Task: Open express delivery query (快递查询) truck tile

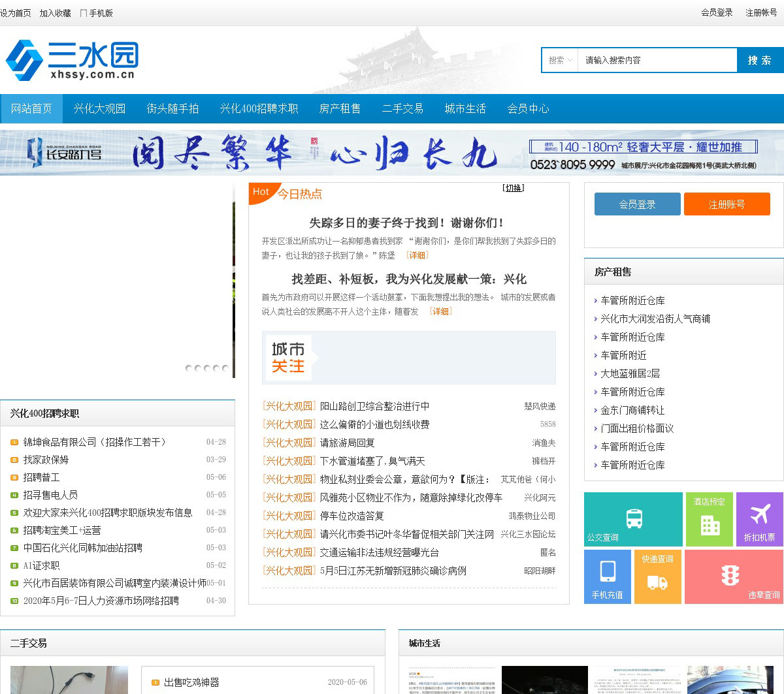Action: click(x=657, y=576)
